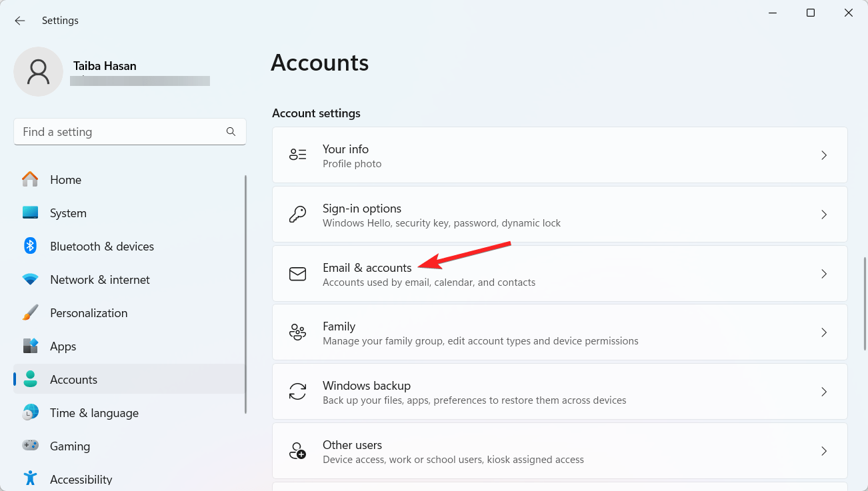The width and height of the screenshot is (868, 491).
Task: Click the search magnifier icon
Action: point(231,132)
